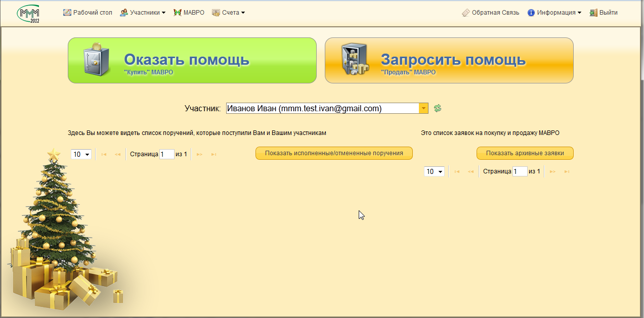Screen dimensions: 644x318
Task: Open left rows-per-page dropdown showing 10
Action: point(81,154)
